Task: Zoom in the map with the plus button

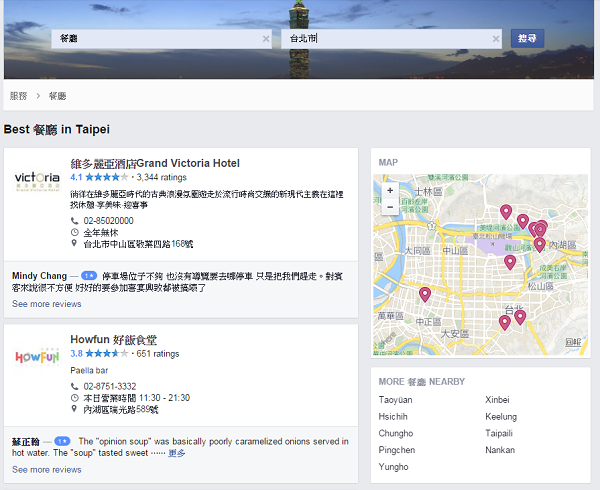Action: click(390, 190)
